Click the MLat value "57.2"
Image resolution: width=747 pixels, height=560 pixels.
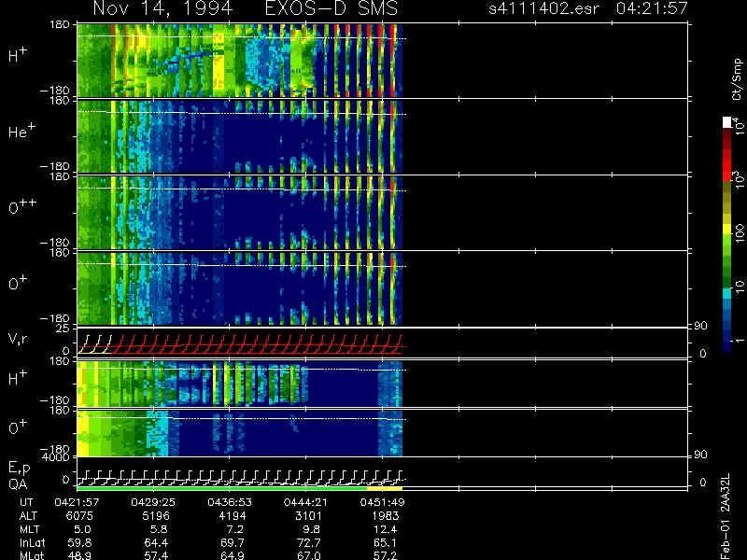[387, 555]
